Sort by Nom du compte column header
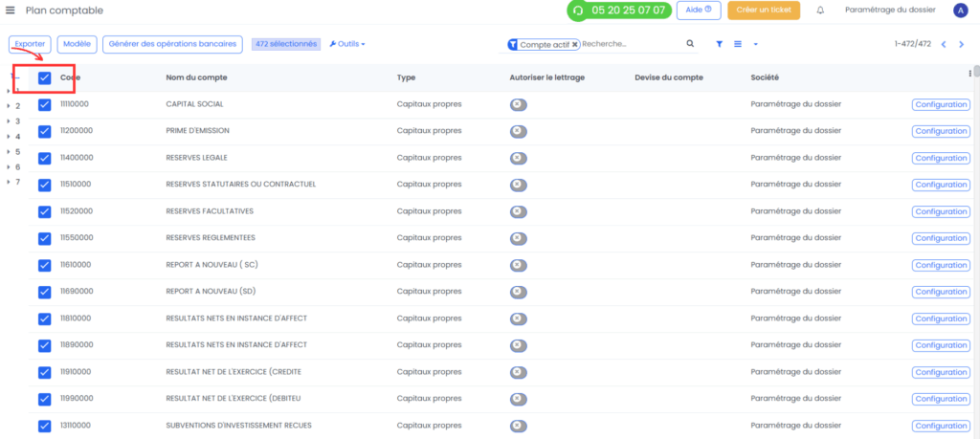The width and height of the screenshot is (980, 439). 196,77
